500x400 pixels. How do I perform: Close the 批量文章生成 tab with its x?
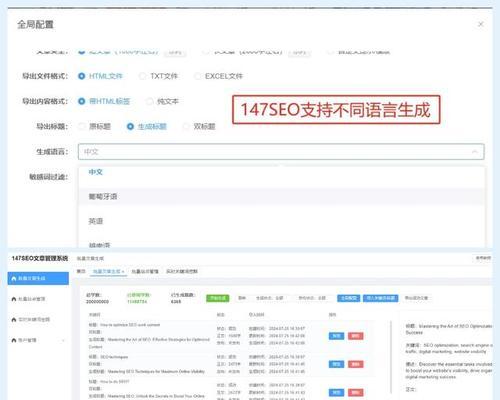click(123, 272)
